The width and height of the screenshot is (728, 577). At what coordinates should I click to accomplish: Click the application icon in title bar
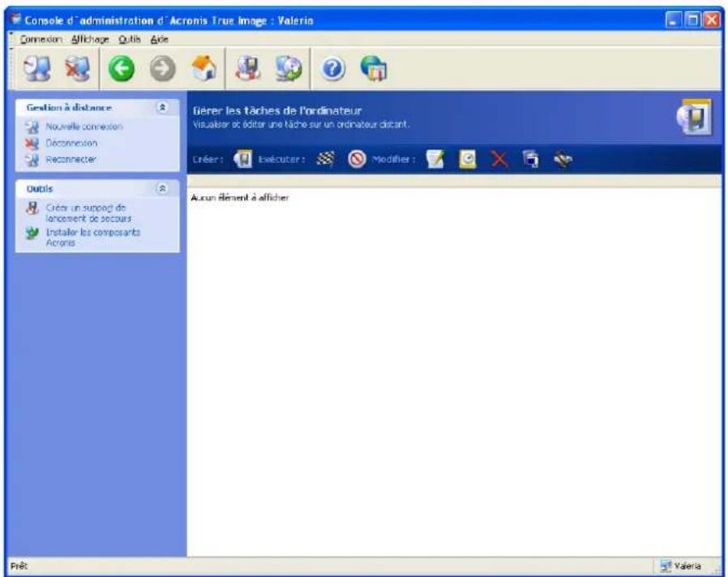(15, 19)
